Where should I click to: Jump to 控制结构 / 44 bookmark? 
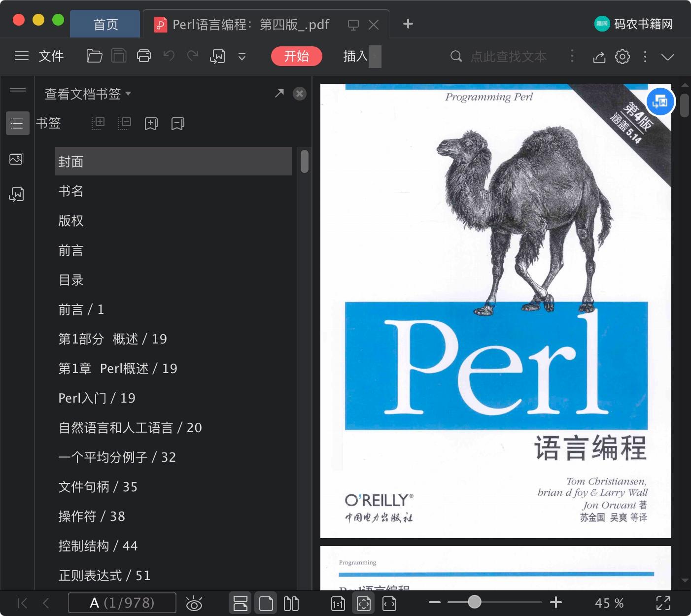tap(98, 546)
